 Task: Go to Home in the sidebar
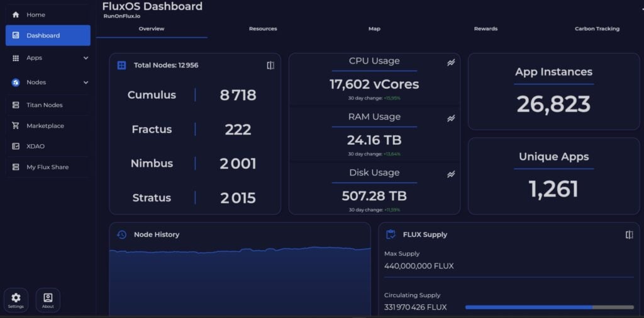(48, 15)
